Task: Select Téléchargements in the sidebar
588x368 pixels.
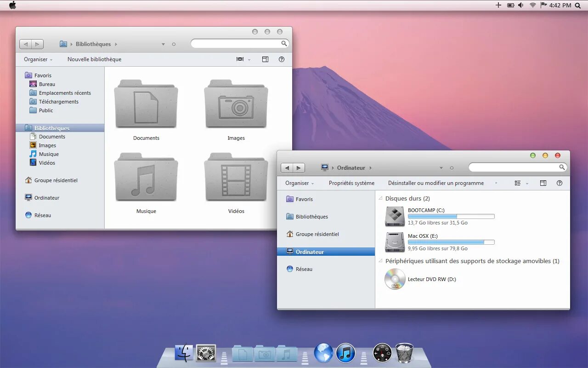Action: [x=58, y=102]
